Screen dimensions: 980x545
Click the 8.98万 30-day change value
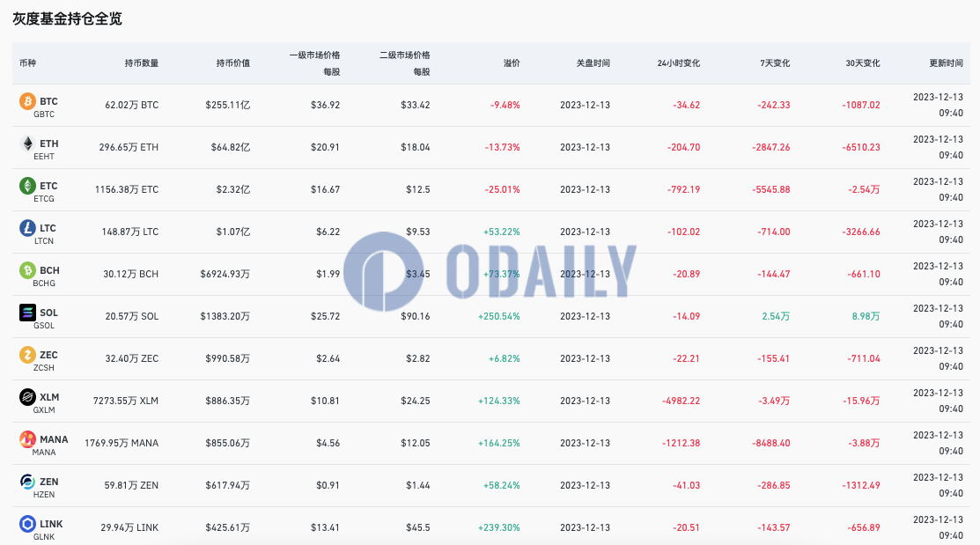866,316
